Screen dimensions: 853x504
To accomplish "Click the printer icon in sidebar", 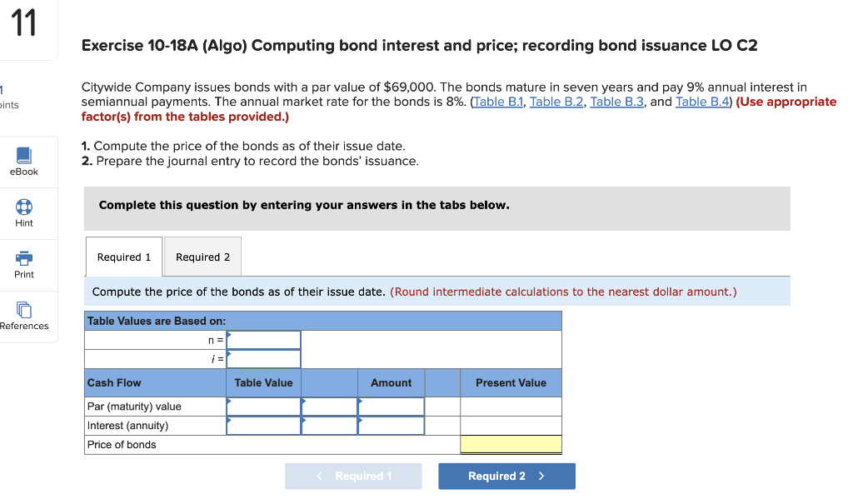I will pyautogui.click(x=23, y=259).
